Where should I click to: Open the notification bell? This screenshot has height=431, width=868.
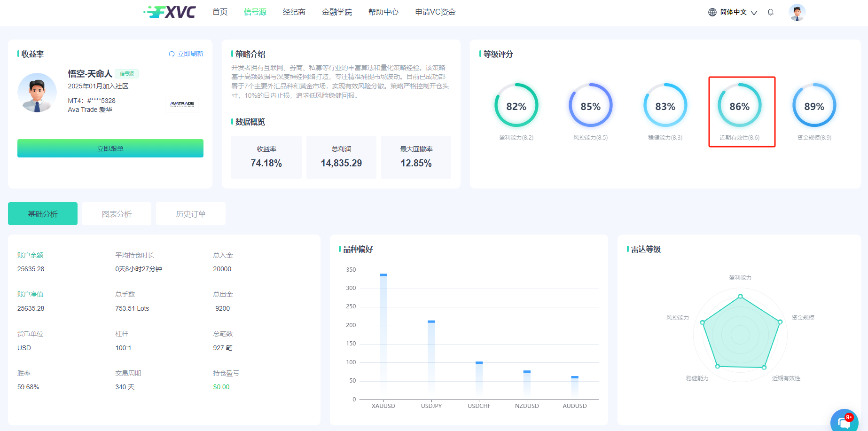tap(771, 12)
